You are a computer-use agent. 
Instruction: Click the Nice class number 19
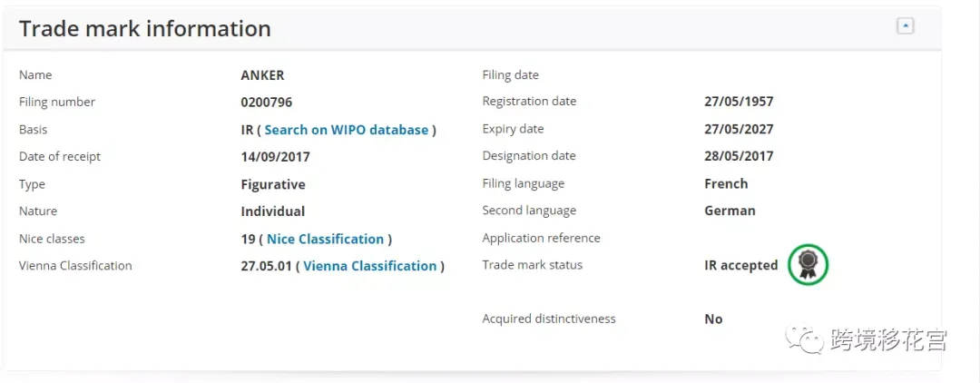(x=248, y=240)
